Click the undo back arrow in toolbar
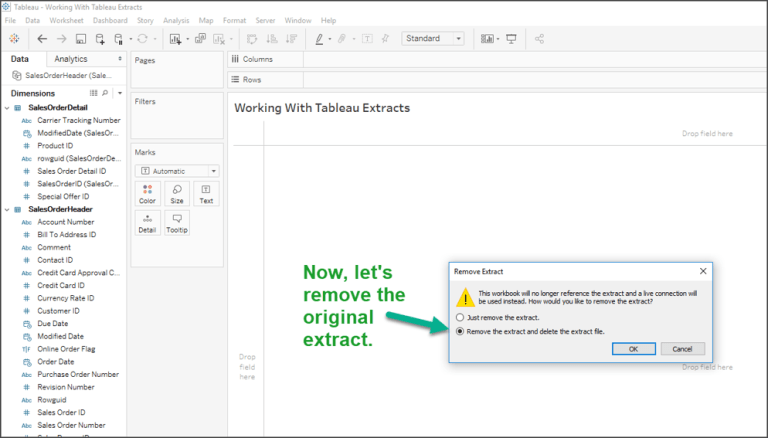The height and width of the screenshot is (438, 768). (42, 39)
